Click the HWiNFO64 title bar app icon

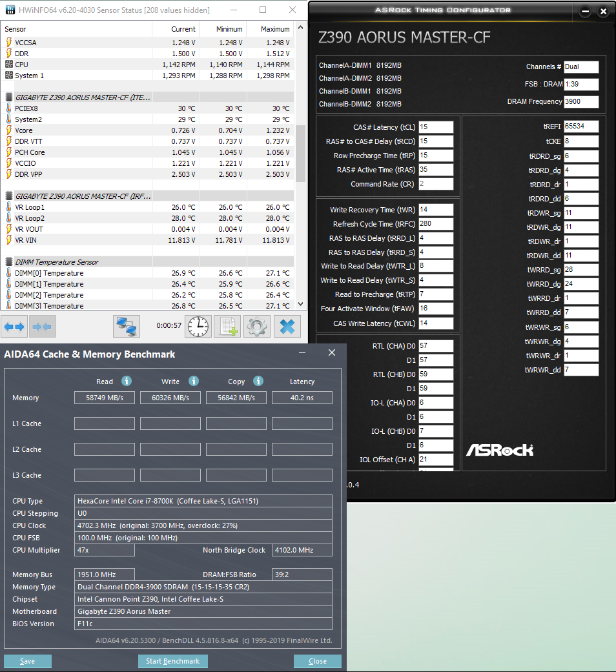[10, 10]
